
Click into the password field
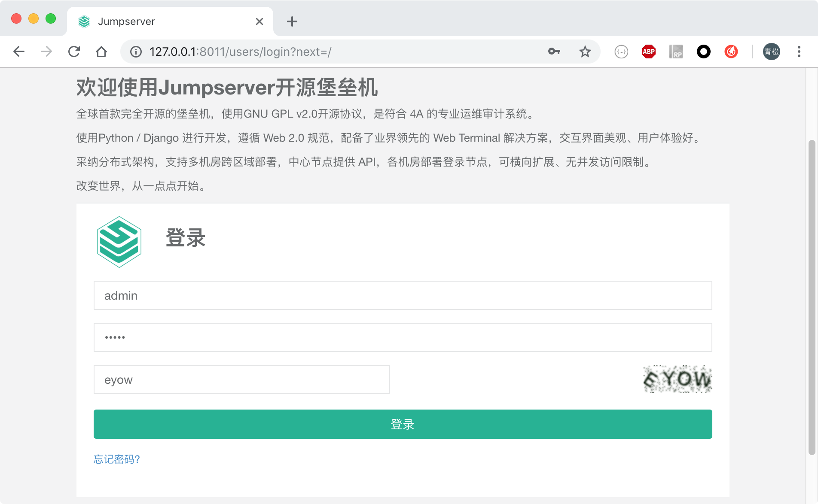pos(403,337)
